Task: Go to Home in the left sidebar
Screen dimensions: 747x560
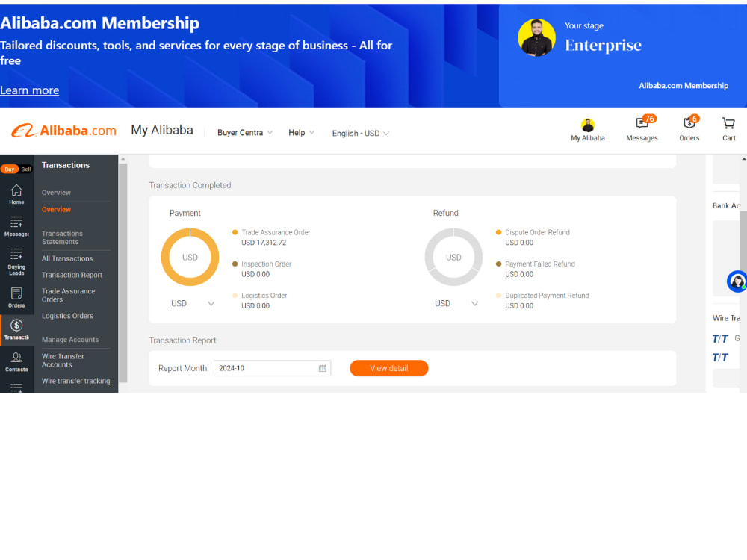Action: point(16,194)
